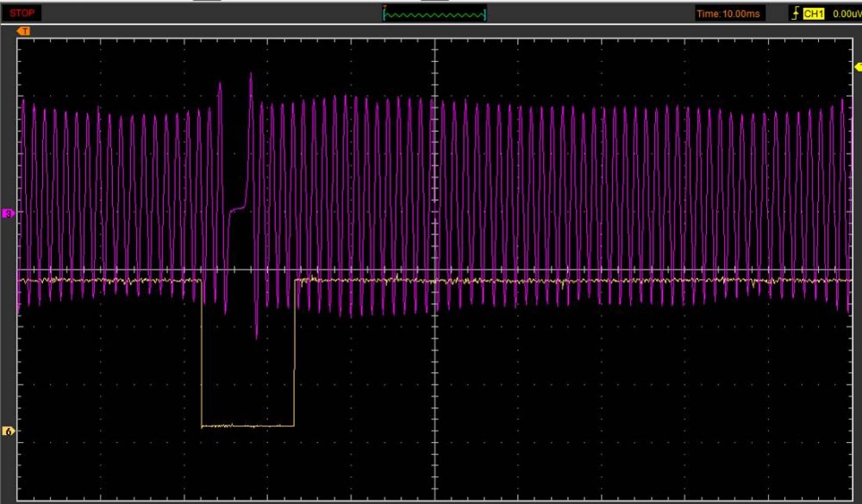The image size is (862, 504).
Task: Click the red STOP acquisition status indicator
Action: pos(22,14)
